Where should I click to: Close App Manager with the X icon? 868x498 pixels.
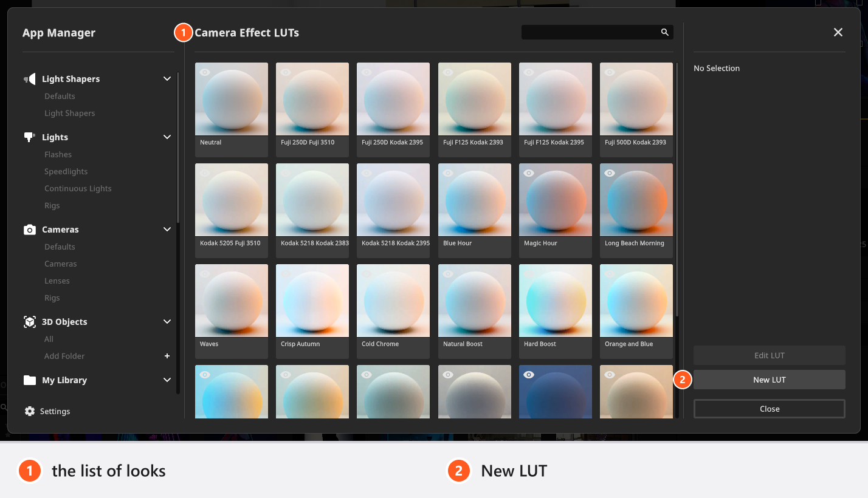(838, 32)
